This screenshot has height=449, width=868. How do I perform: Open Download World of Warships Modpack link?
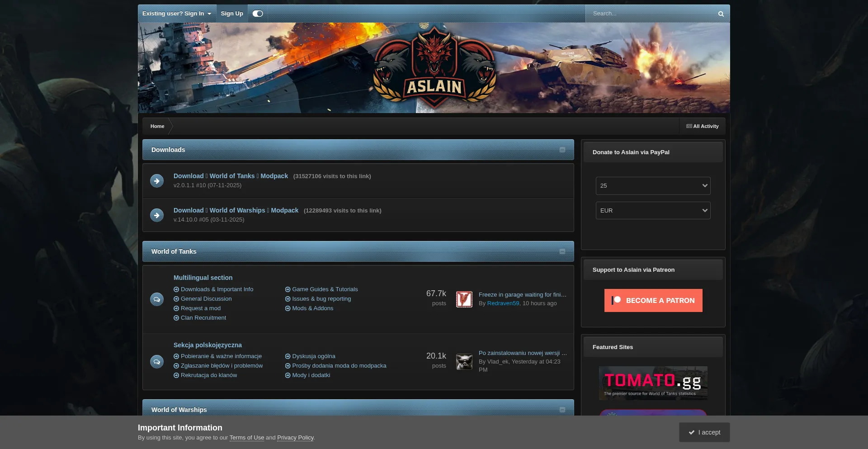pyautogui.click(x=236, y=211)
